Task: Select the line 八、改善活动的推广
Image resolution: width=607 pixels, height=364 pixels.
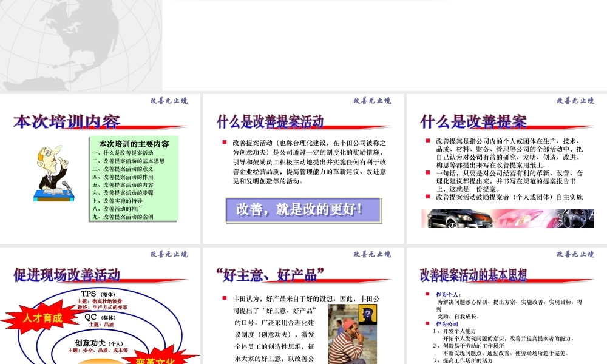Action: coord(117,209)
